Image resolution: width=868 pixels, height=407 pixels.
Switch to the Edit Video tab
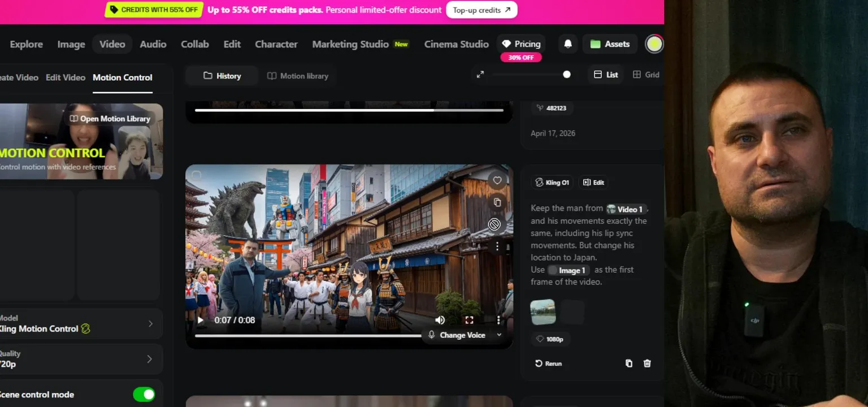pyautogui.click(x=66, y=77)
